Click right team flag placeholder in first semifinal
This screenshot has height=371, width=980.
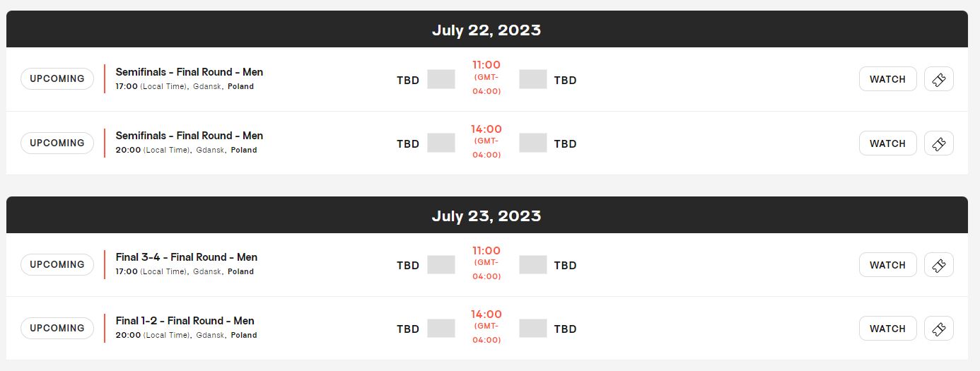[533, 79]
